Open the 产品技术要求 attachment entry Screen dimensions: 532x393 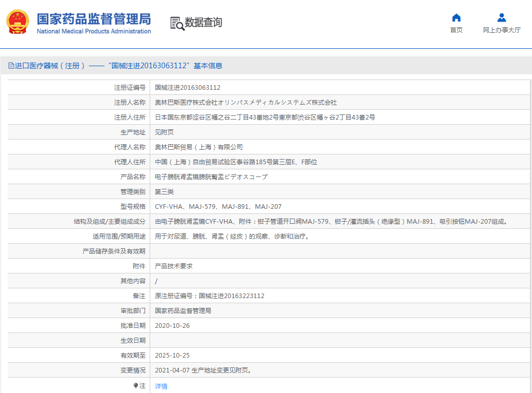click(x=174, y=266)
